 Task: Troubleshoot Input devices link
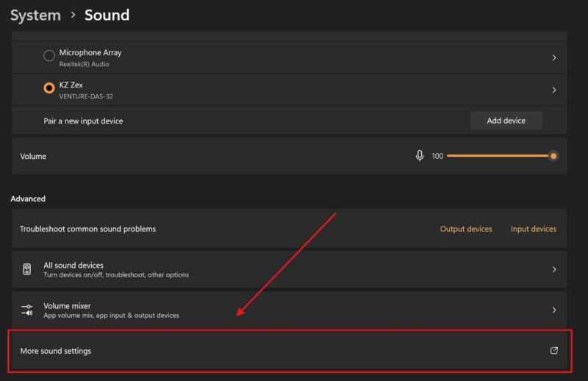[534, 229]
